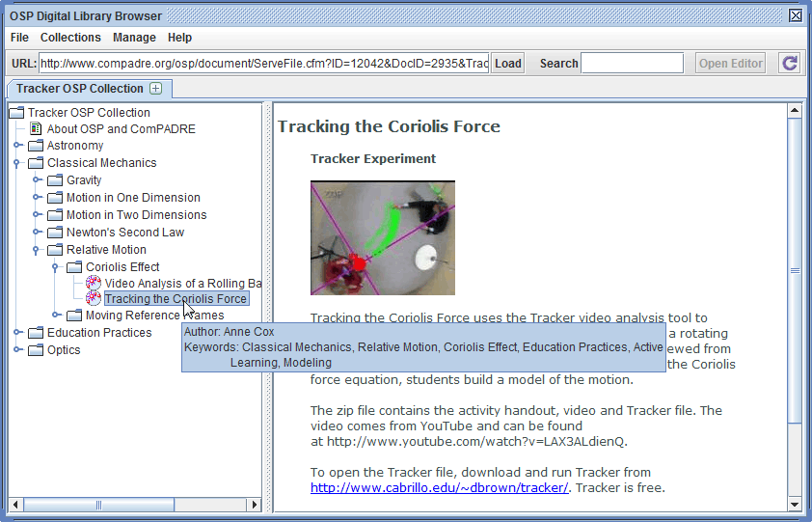The width and height of the screenshot is (812, 522).
Task: Click the Astronomy folder icon
Action: click(x=36, y=146)
